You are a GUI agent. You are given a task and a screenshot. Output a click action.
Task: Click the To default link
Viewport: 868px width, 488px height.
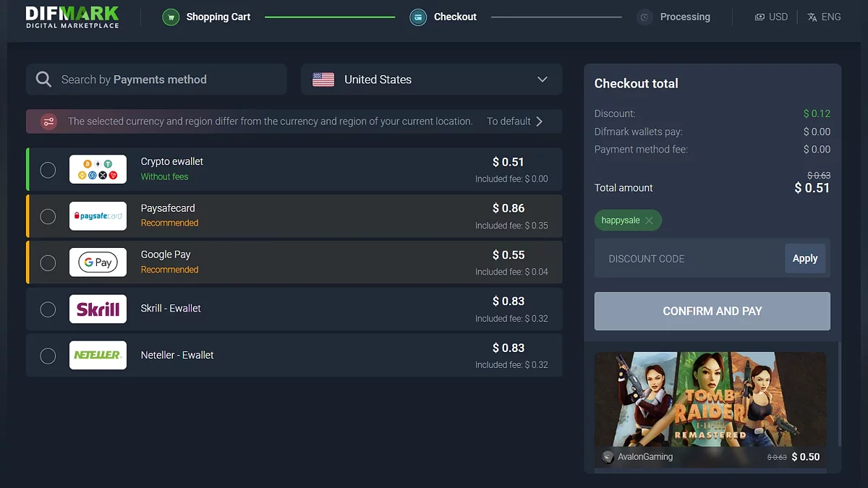[514, 121]
